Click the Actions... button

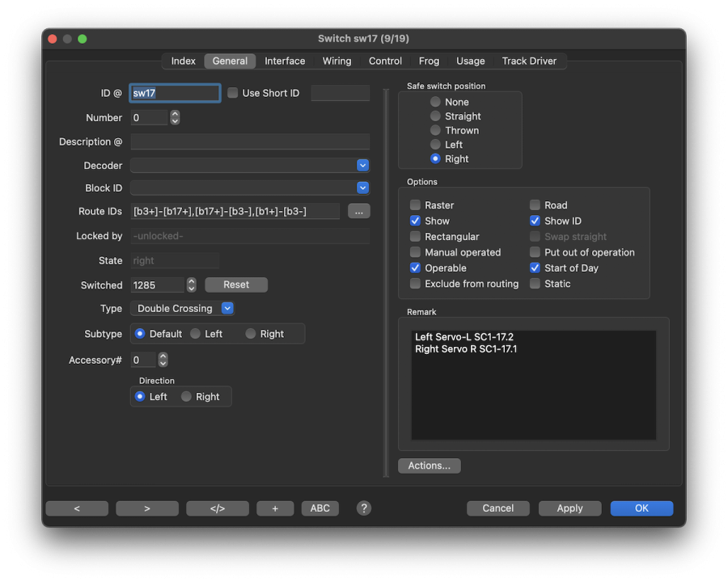click(x=430, y=466)
